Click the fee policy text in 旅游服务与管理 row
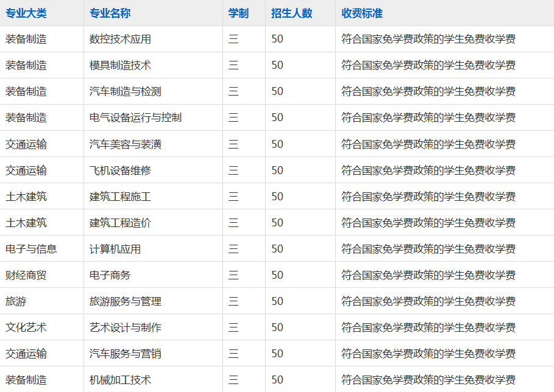This screenshot has width=554, height=392. coord(428,301)
